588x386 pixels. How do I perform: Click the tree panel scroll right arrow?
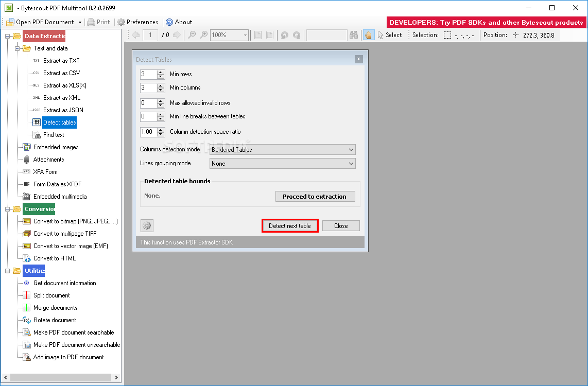(116, 378)
